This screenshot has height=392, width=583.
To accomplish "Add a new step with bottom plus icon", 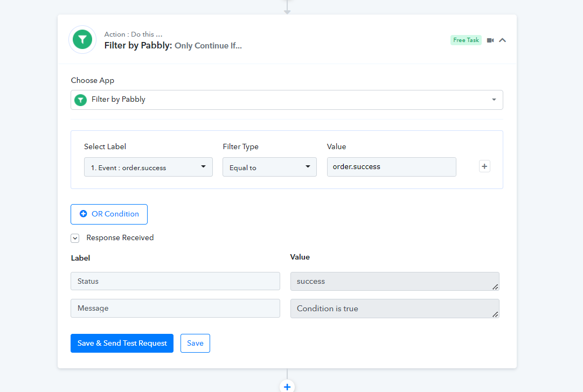I will [x=287, y=387].
